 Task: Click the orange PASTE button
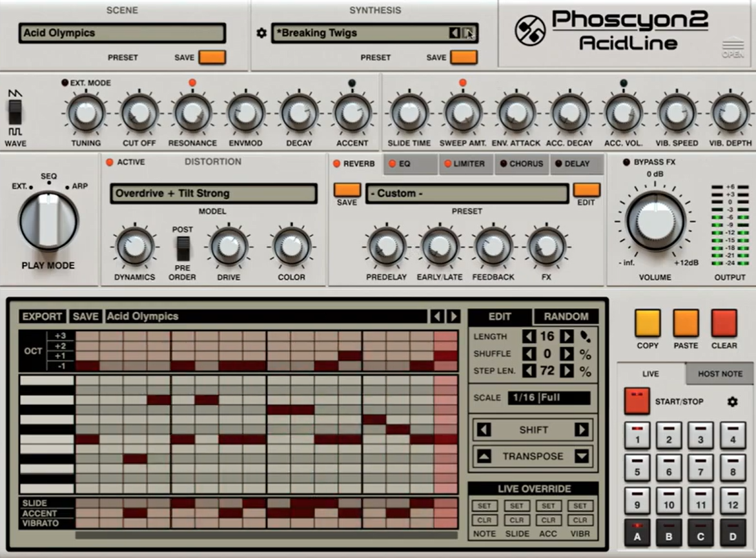(686, 323)
